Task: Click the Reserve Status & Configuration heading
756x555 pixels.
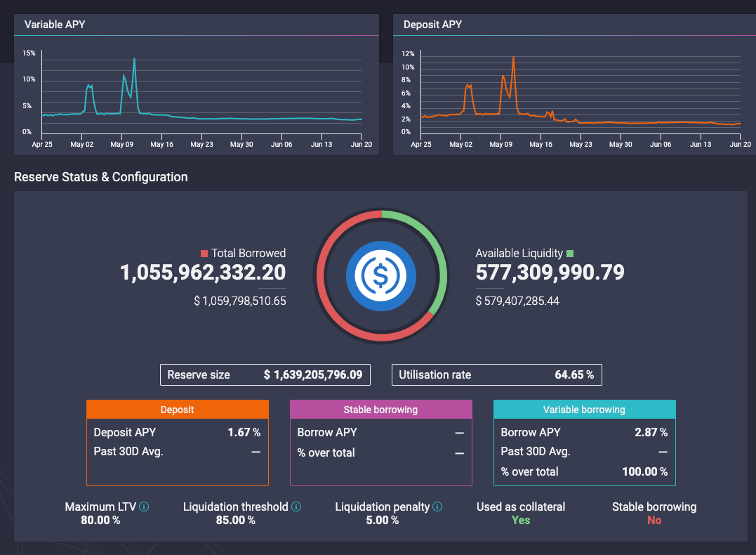Action: 101,177
